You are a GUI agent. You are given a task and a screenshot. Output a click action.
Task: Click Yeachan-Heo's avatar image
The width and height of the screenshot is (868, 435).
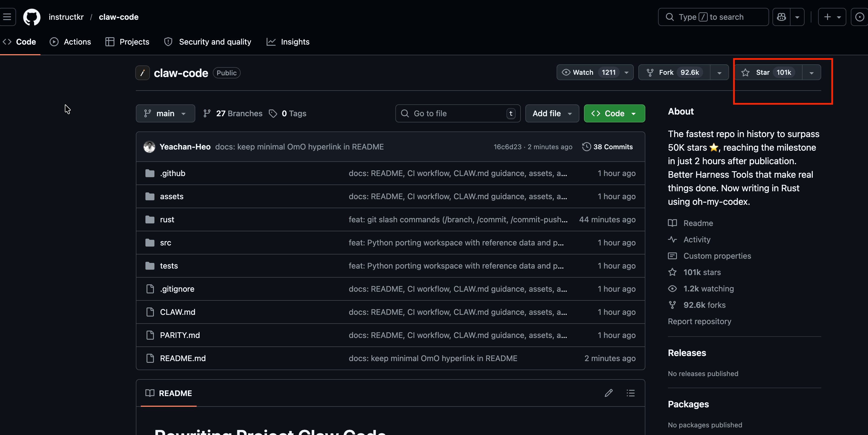click(x=149, y=147)
